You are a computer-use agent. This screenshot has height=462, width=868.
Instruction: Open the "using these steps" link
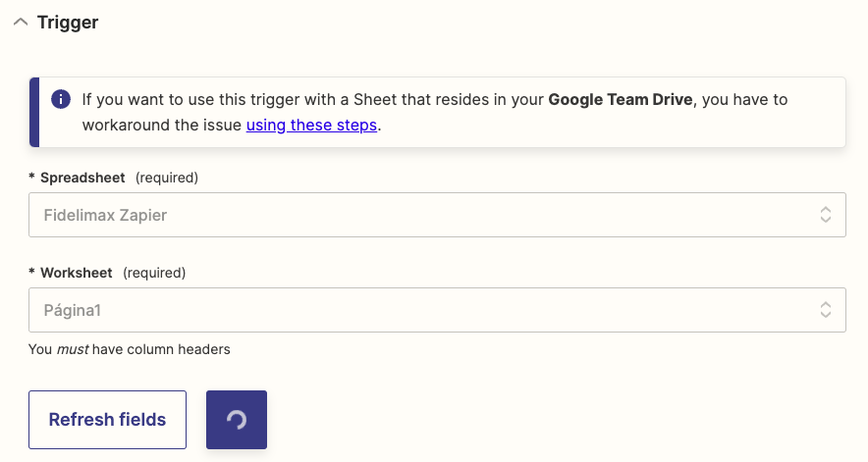(311, 126)
